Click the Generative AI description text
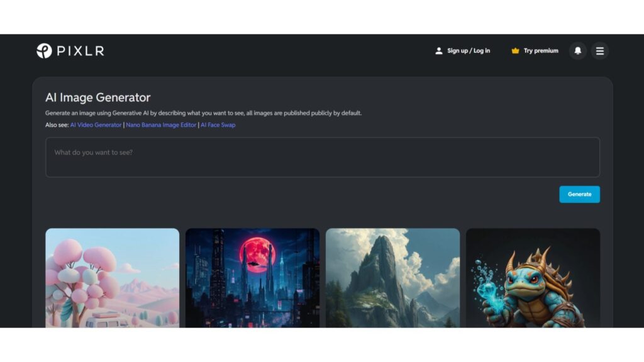The width and height of the screenshot is (644, 362). 203,113
